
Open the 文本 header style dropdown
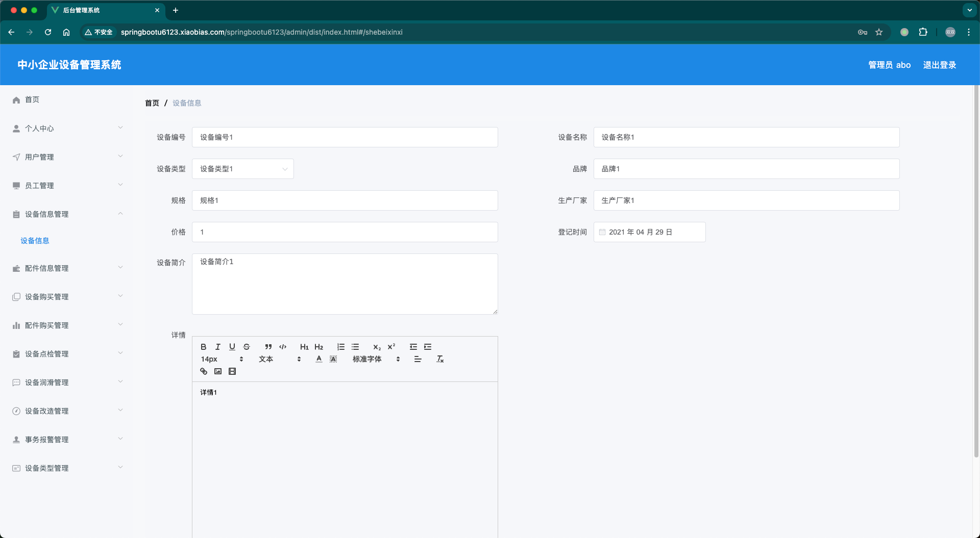pyautogui.click(x=280, y=359)
